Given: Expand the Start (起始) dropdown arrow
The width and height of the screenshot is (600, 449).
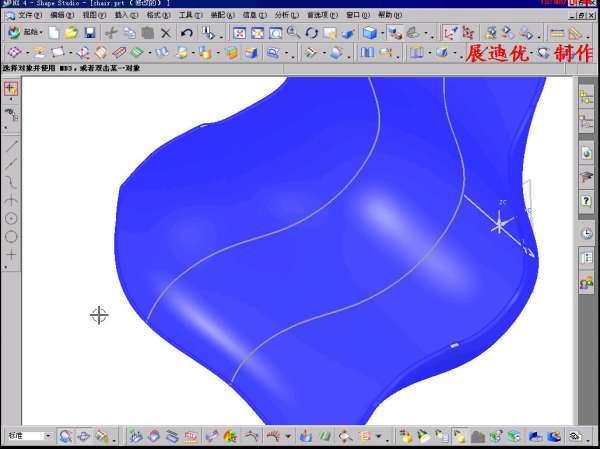Looking at the screenshot, I should (x=41, y=33).
